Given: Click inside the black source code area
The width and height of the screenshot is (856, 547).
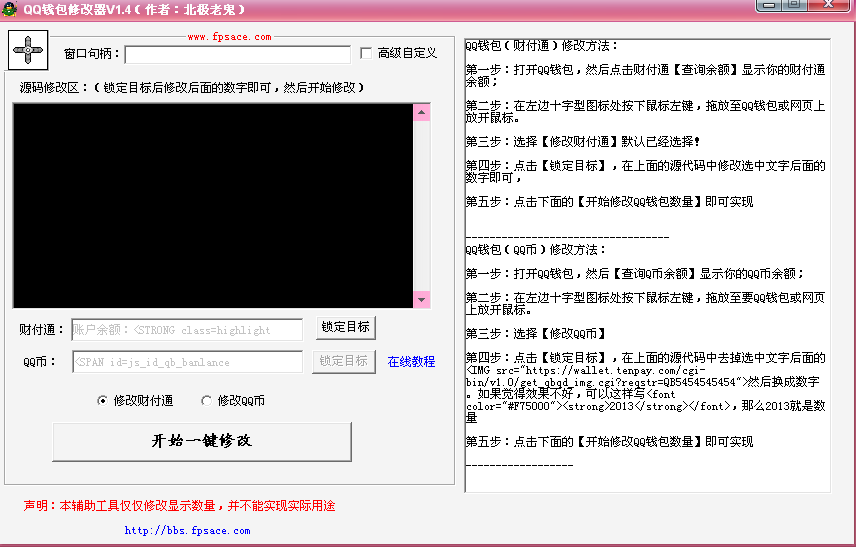Looking at the screenshot, I should tap(213, 205).
